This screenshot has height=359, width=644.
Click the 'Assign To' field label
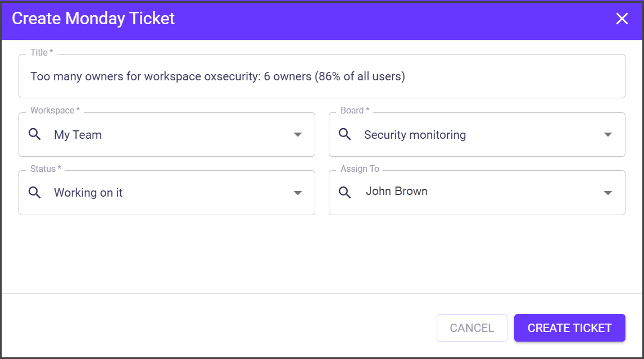[x=360, y=169]
